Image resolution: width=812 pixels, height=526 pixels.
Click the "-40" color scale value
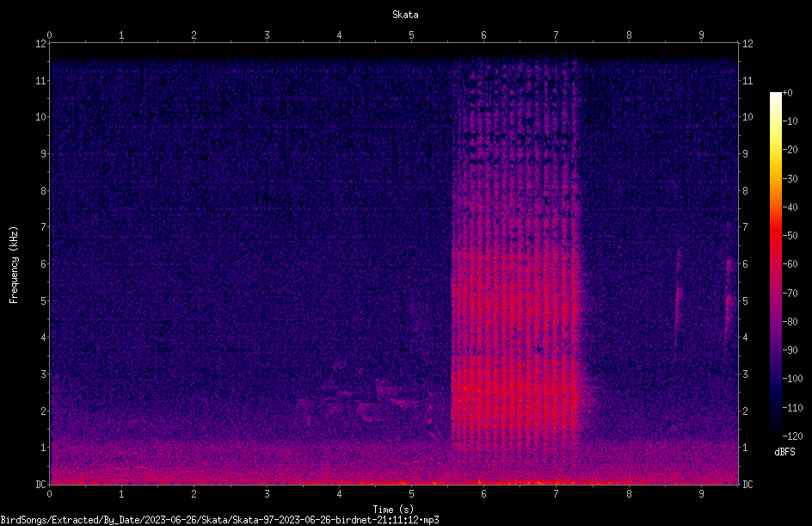(790, 207)
